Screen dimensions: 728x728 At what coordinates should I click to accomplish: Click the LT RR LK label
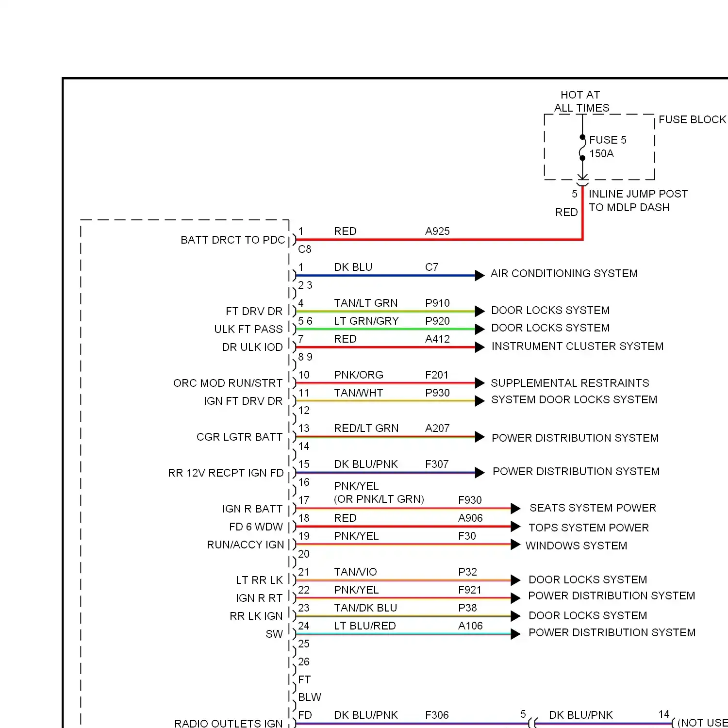[259, 580]
